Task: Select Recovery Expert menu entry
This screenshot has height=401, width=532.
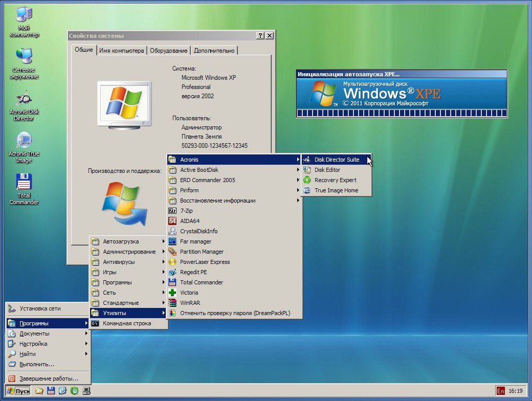Action: (x=337, y=180)
